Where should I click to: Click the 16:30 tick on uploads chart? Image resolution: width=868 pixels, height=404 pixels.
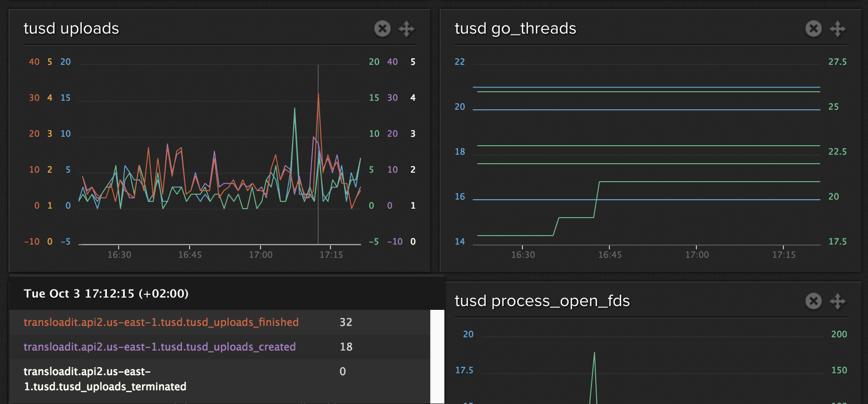pos(119,255)
